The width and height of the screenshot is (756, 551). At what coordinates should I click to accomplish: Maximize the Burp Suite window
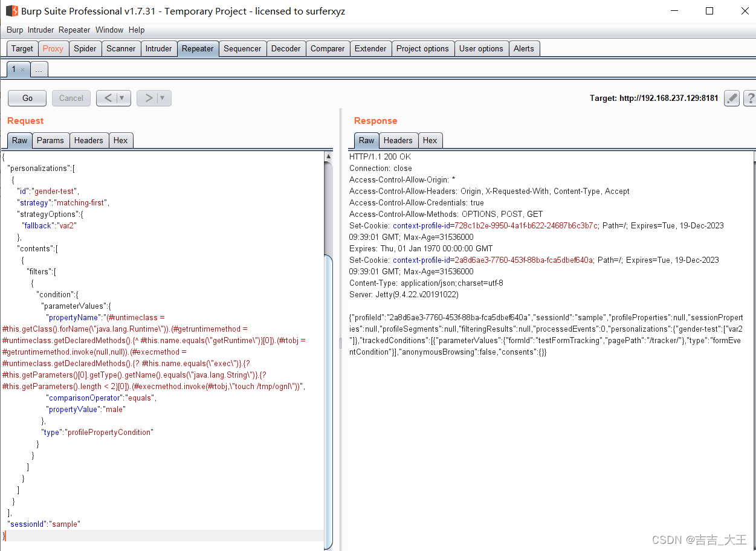tap(709, 11)
